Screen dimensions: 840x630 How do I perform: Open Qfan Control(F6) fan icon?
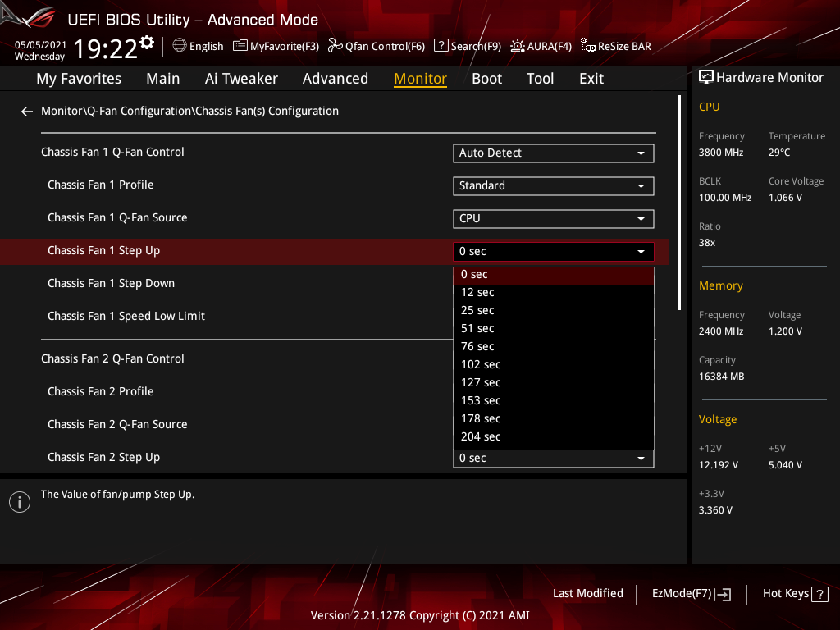(x=336, y=46)
